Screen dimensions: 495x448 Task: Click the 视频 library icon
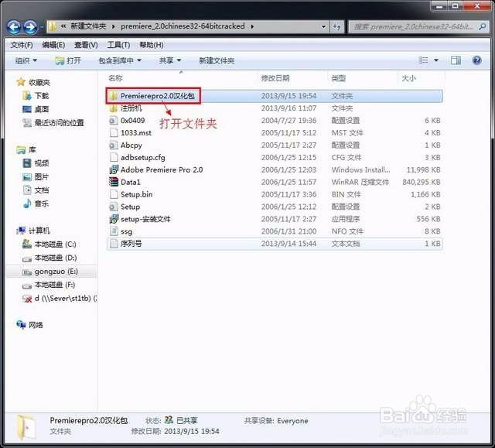pyautogui.click(x=27, y=163)
